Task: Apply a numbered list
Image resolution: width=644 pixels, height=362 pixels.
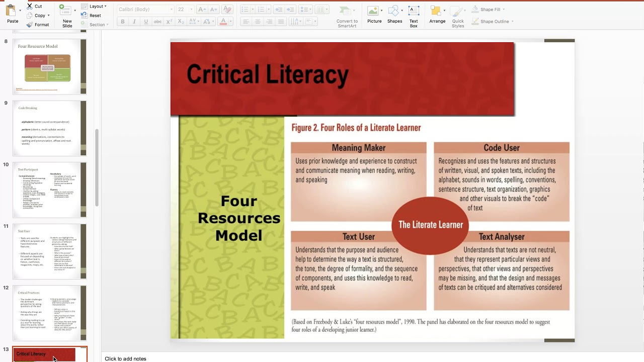Action: point(261,10)
